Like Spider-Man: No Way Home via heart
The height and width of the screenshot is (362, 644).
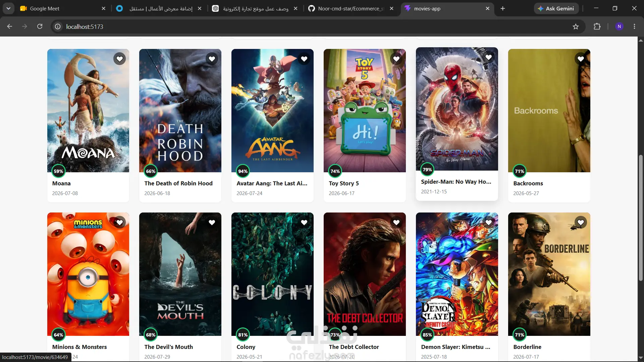pyautogui.click(x=489, y=57)
